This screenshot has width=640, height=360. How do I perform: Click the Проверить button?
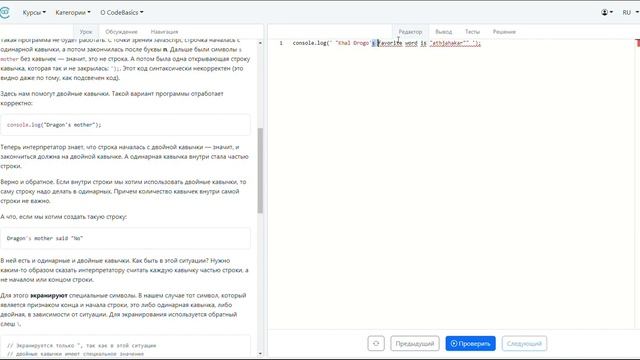pyautogui.click(x=471, y=343)
